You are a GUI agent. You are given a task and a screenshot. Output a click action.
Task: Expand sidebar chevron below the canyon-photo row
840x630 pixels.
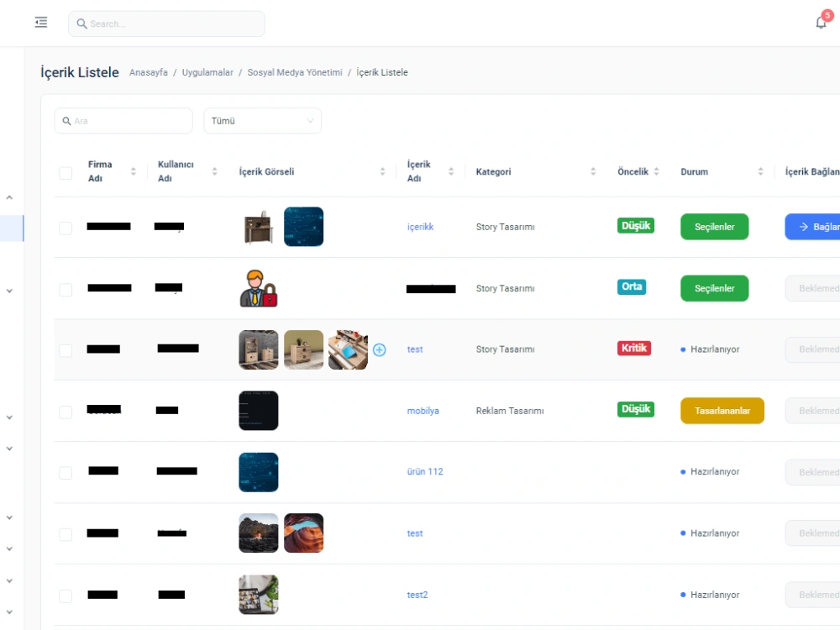(9, 549)
